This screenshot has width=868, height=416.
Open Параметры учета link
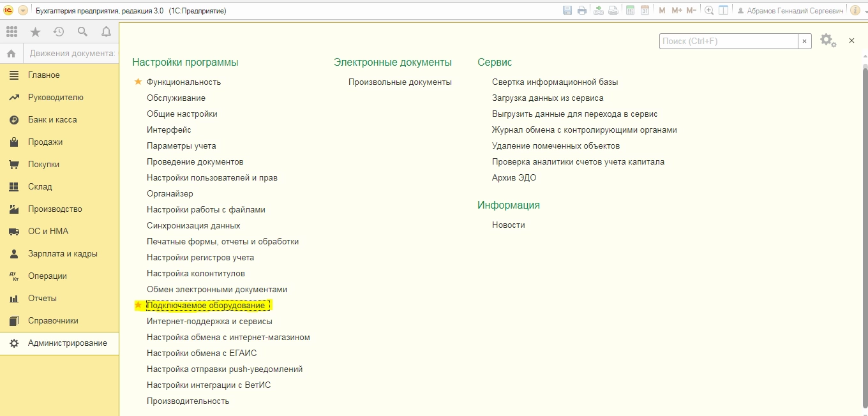181,145
